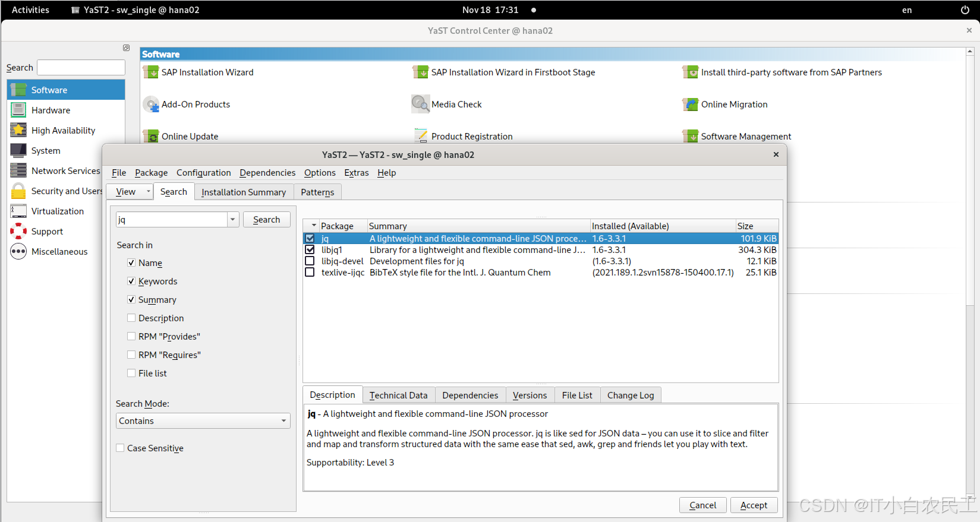Select Support lifebuoy icon
The image size is (980, 522).
(18, 231)
